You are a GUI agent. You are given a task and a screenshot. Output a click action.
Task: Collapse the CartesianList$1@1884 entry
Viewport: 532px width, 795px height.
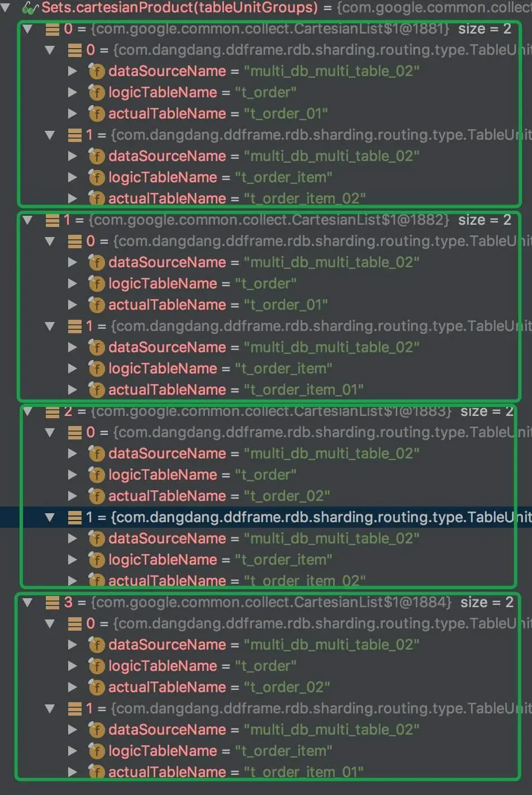point(27,603)
